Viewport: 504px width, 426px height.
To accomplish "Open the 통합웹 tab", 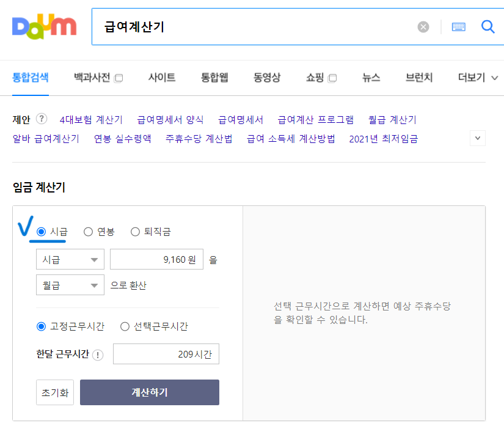I will tap(214, 78).
